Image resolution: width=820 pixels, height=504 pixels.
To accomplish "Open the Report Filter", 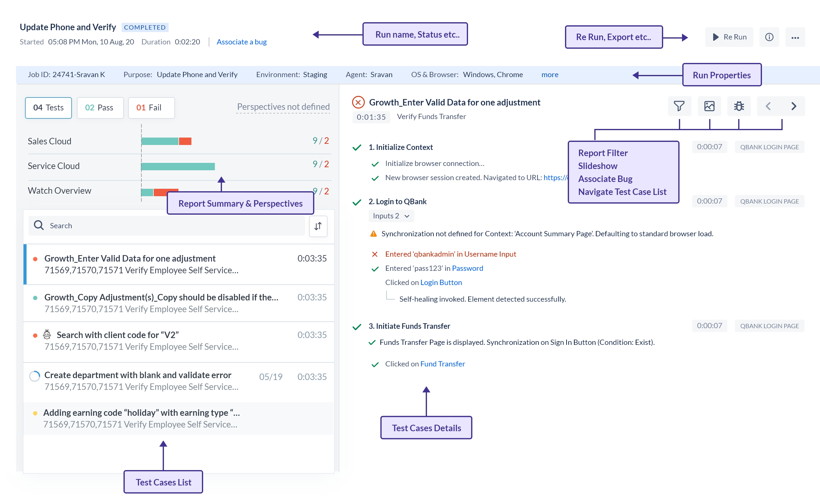I will click(680, 106).
